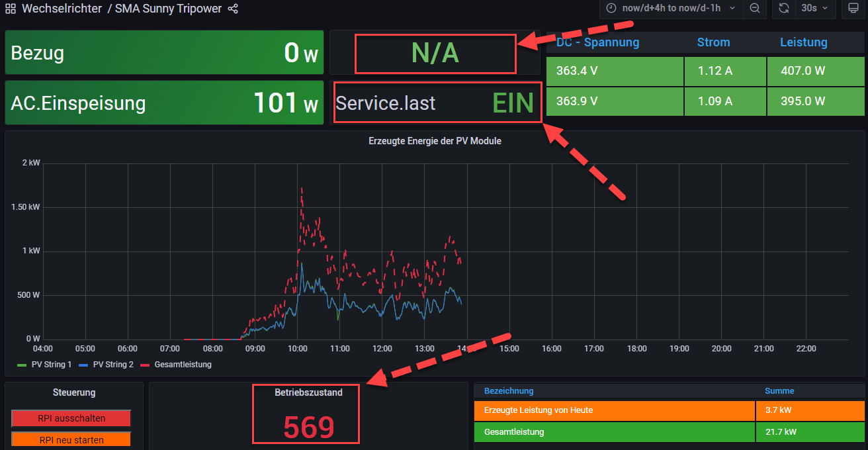Expand the Steuerung panel title
Image resolution: width=868 pixels, height=450 pixels.
pos(74,392)
